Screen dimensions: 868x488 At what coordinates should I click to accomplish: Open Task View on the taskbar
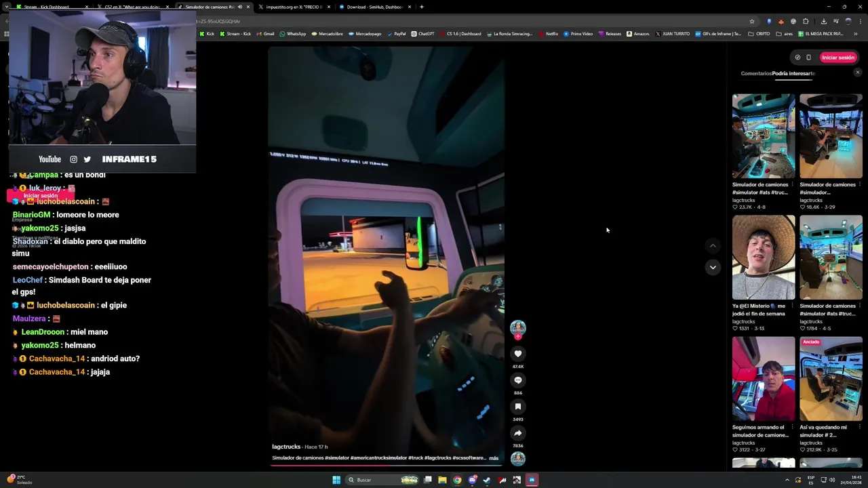tap(428, 480)
